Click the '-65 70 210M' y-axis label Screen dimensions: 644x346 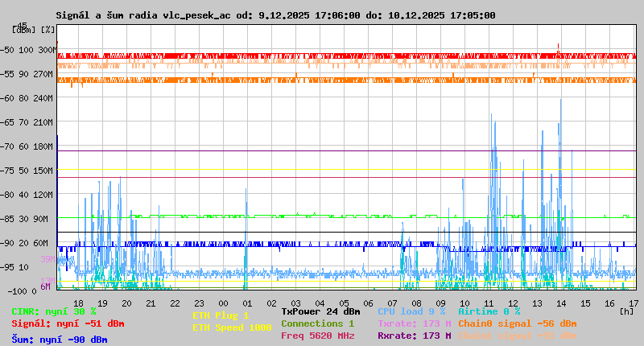27,122
